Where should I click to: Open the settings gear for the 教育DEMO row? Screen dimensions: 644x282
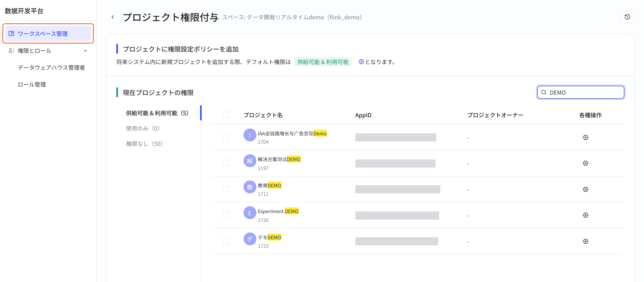[585, 189]
